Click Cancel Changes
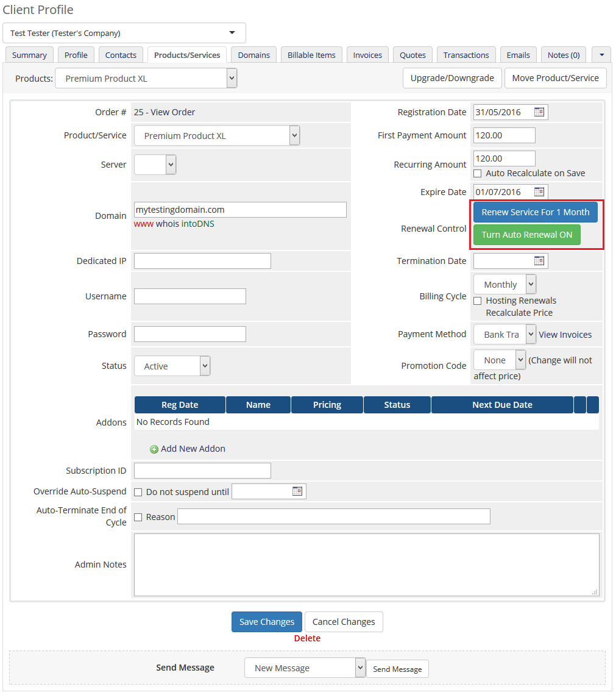 point(344,622)
